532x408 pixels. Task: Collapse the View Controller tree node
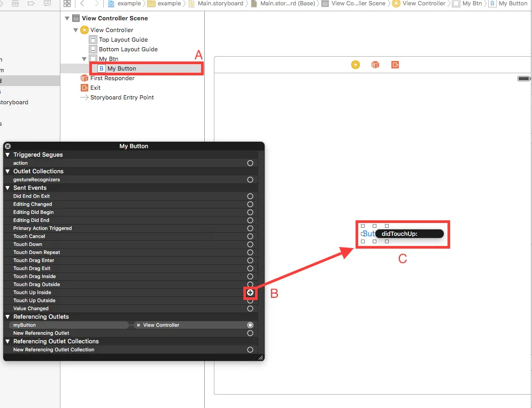pyautogui.click(x=76, y=30)
